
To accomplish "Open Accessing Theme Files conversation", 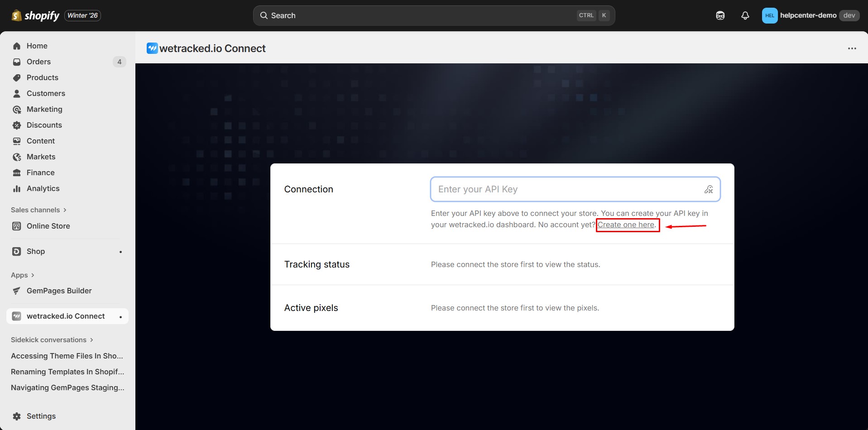I will click(67, 356).
